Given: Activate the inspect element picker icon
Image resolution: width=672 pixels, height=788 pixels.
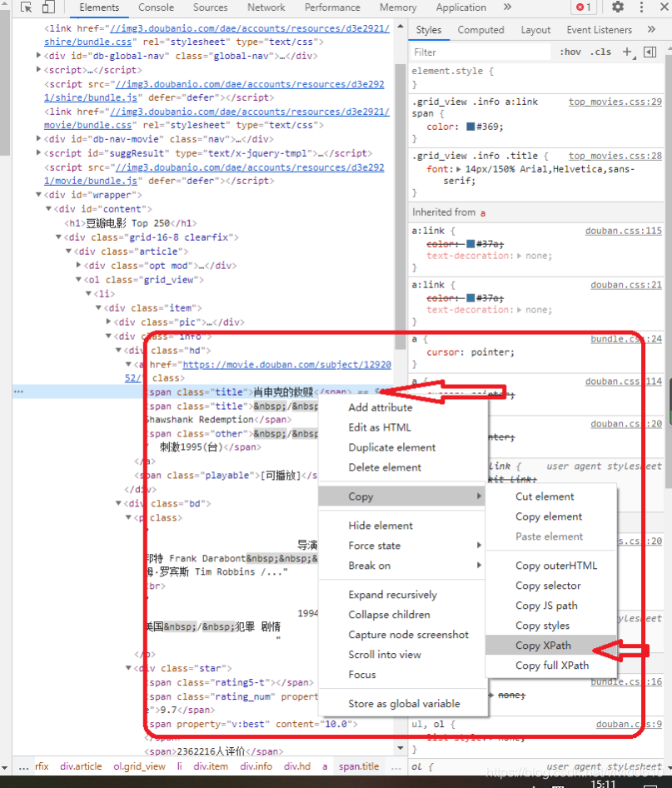Looking at the screenshot, I should pyautogui.click(x=26, y=7).
